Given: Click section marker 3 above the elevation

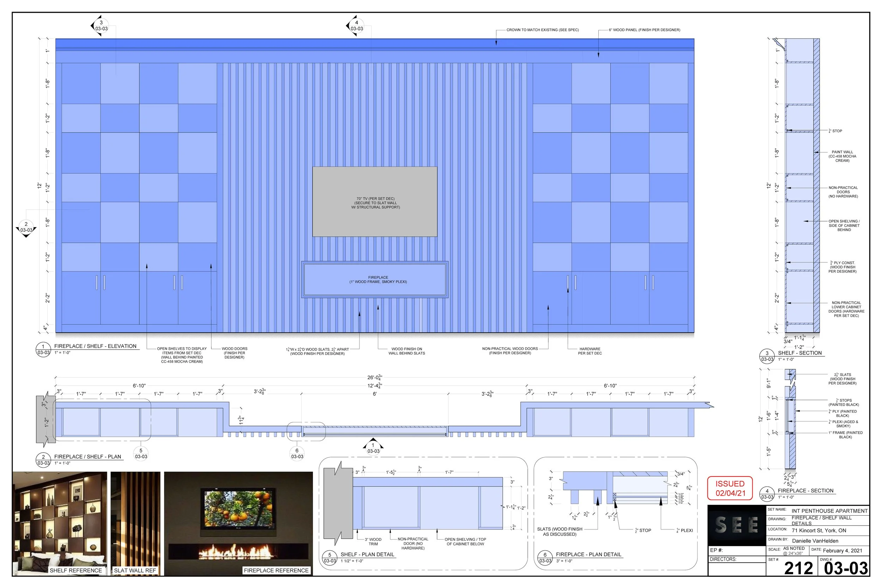Looking at the screenshot, I should click(101, 26).
